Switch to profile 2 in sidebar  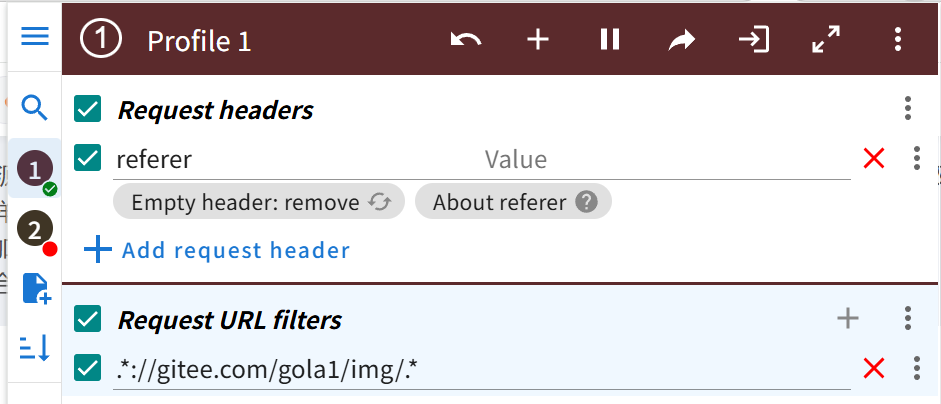coord(35,229)
